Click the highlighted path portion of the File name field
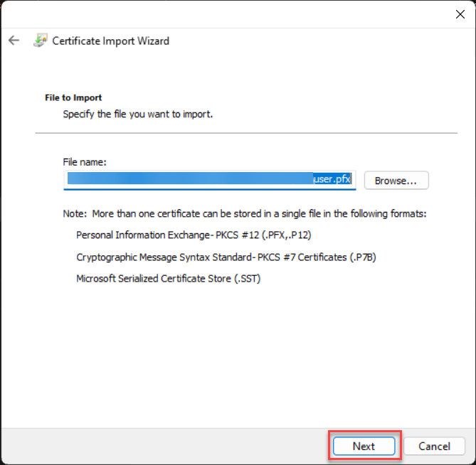This screenshot has width=476, height=465. (x=189, y=180)
